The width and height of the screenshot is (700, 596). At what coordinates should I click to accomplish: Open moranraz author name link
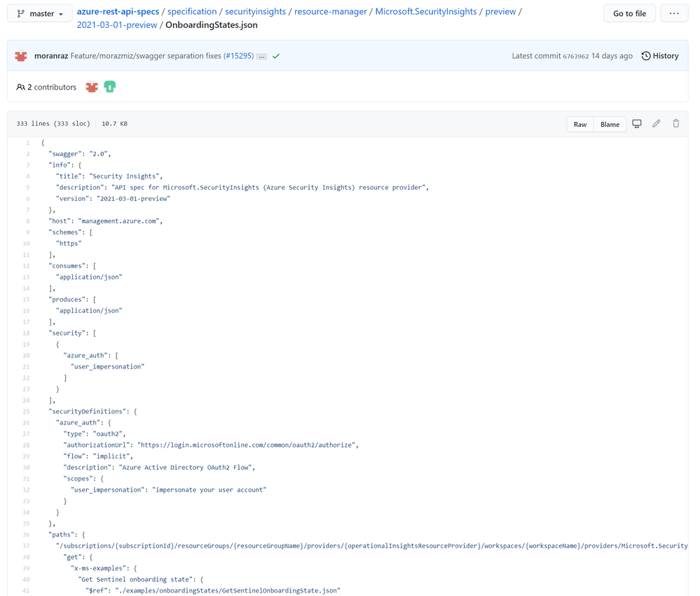click(51, 56)
